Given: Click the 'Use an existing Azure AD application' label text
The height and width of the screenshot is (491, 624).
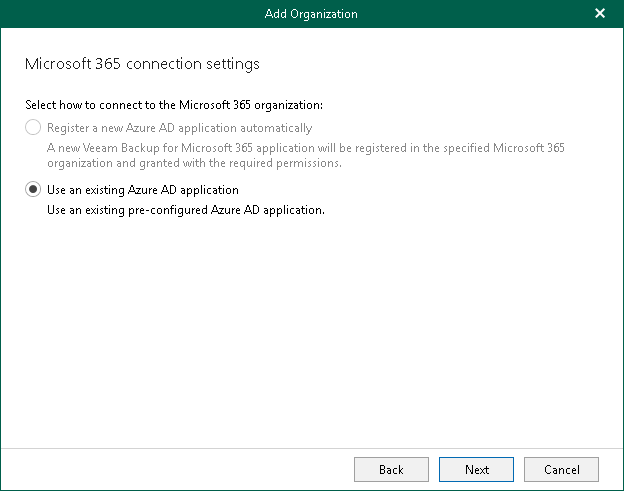Looking at the screenshot, I should coord(143,189).
